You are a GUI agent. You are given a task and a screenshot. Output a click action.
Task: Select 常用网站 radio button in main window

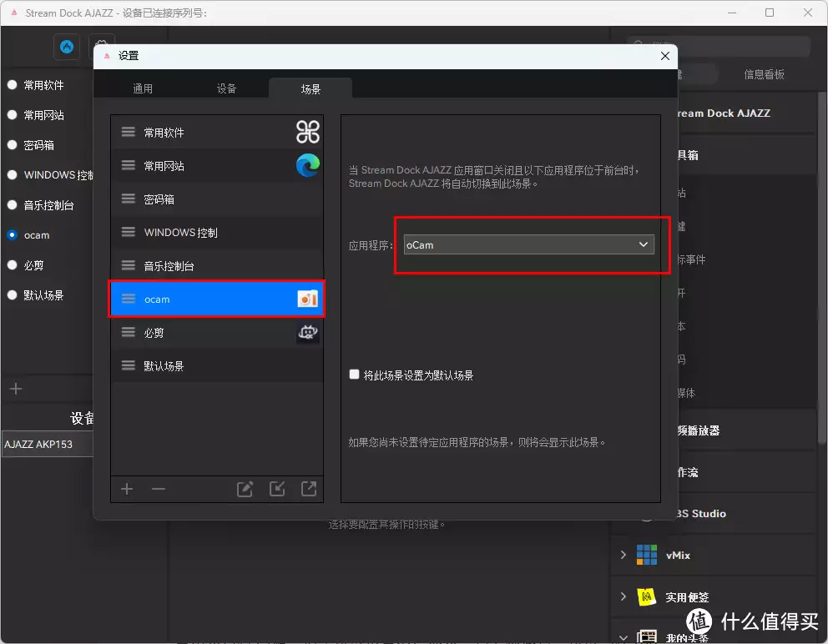[13, 114]
